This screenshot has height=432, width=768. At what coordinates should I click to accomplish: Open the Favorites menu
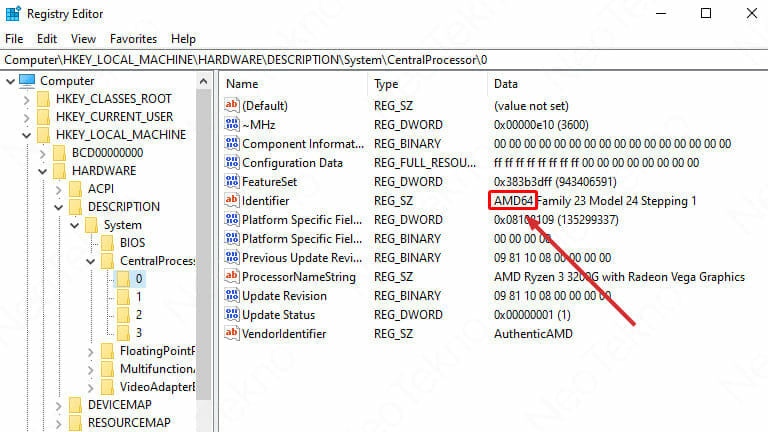tap(133, 39)
